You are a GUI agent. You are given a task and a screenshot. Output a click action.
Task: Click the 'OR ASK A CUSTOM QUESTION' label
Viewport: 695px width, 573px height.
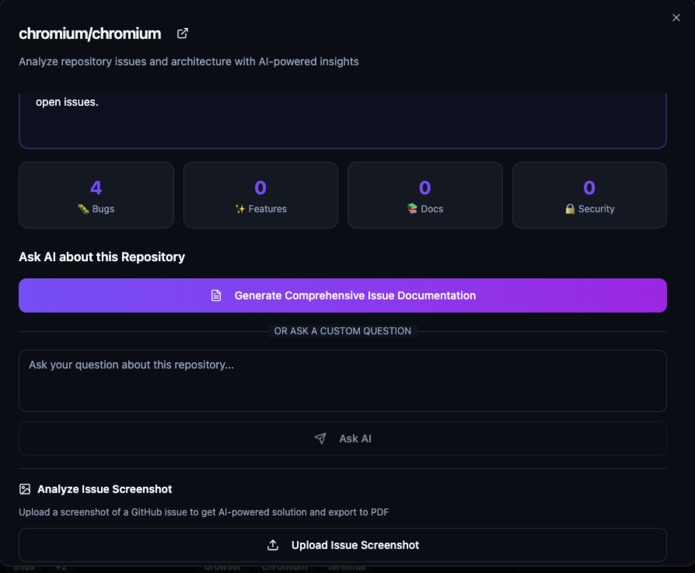[x=343, y=331]
